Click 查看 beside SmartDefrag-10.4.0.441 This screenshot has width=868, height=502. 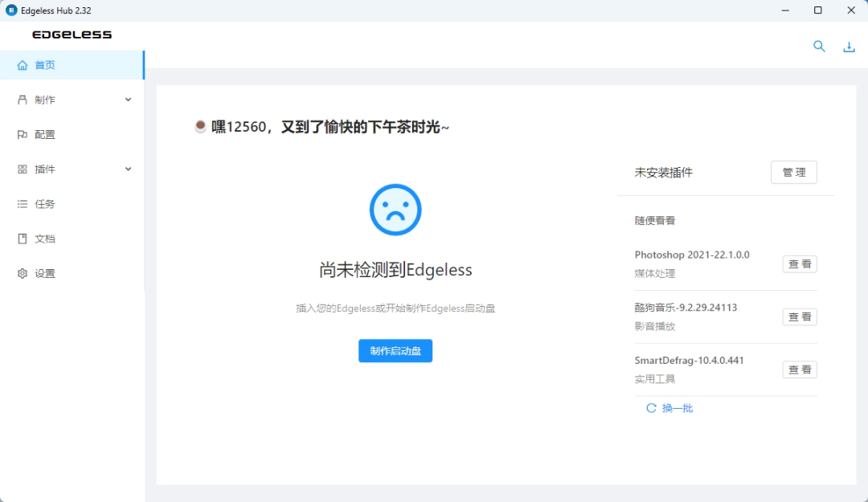[799, 369]
